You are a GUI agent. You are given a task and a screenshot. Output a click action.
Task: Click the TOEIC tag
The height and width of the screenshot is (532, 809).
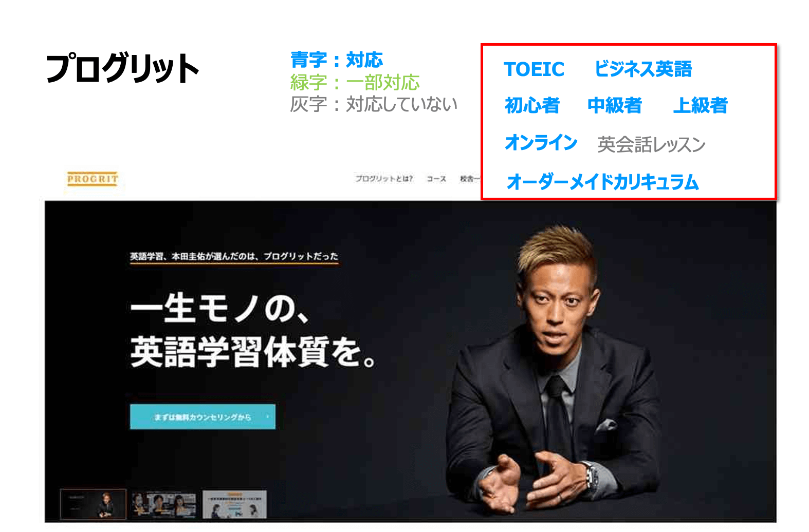[x=534, y=69]
